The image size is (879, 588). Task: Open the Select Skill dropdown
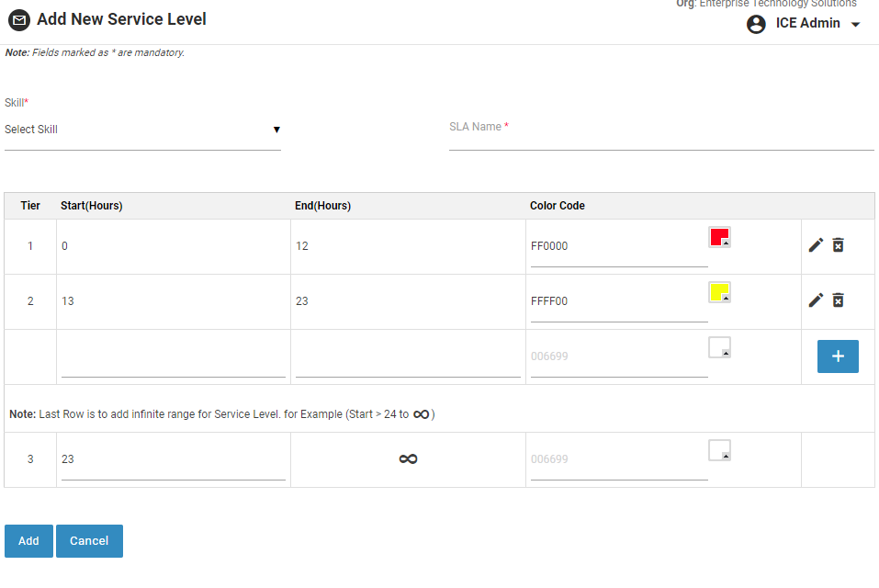click(x=142, y=130)
